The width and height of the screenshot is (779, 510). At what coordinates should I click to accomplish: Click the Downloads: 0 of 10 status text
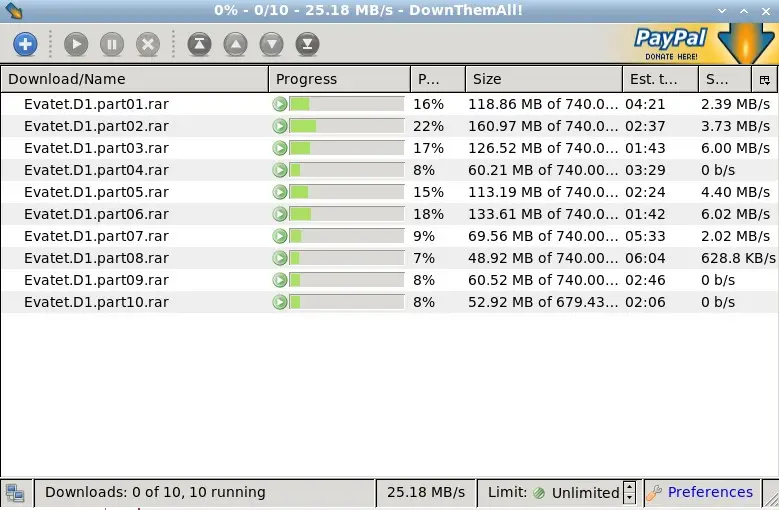click(x=155, y=492)
